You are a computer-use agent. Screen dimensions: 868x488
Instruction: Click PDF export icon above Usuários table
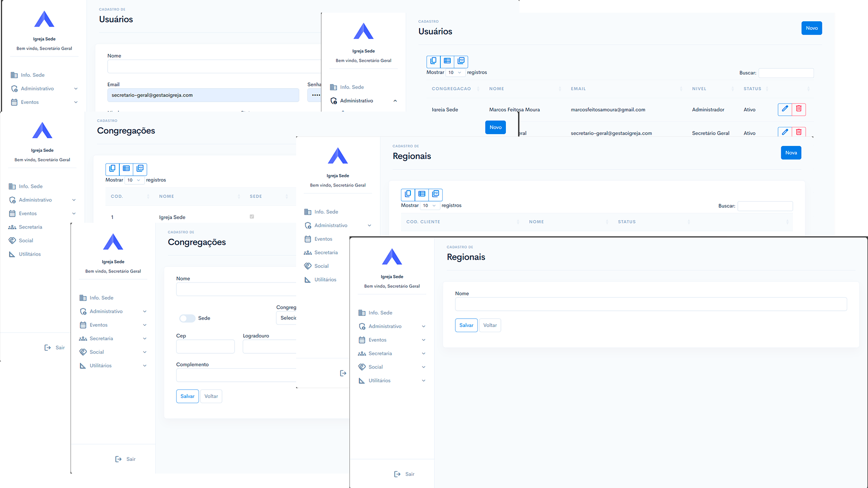click(x=461, y=61)
